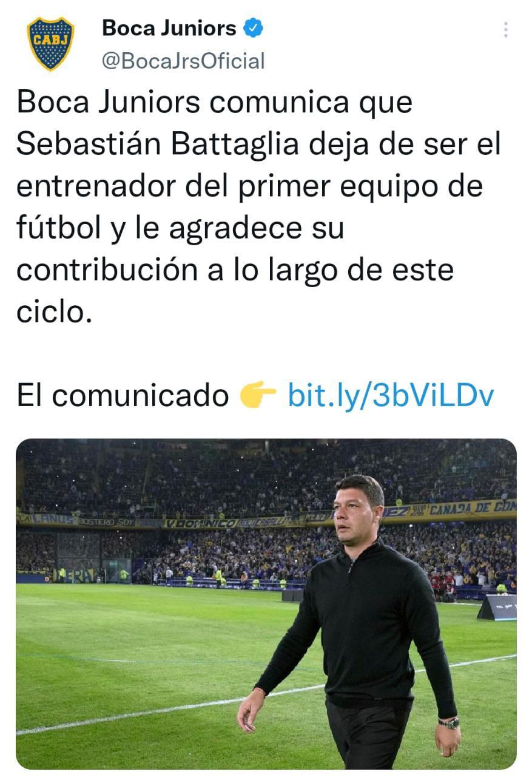Viewport: 532px width, 777px height.
Task: Open the bit.ly/3bViLDv link
Action: [391, 396]
